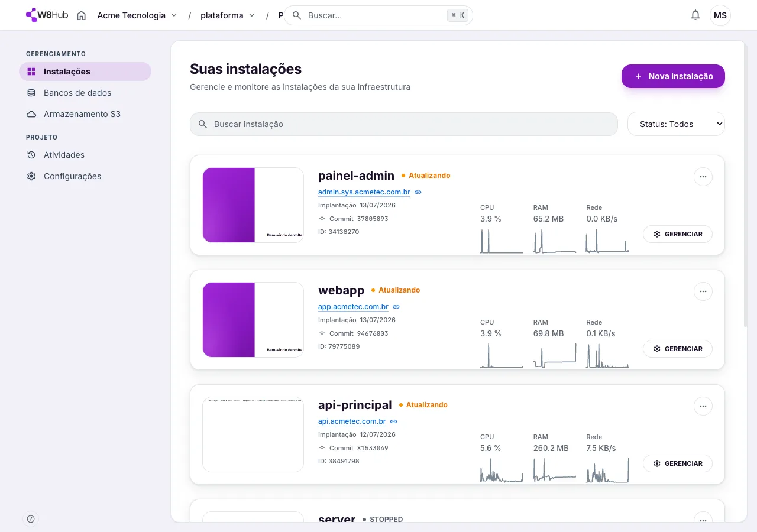Viewport: 757px width, 532px height.
Task: Click GERENCIAR for painel-admin
Action: (678, 234)
